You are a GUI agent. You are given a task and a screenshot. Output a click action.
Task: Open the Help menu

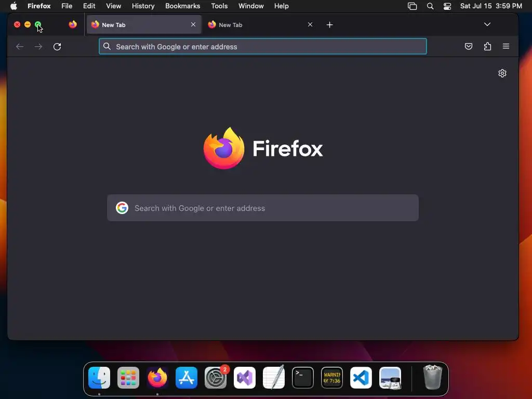pos(281,6)
